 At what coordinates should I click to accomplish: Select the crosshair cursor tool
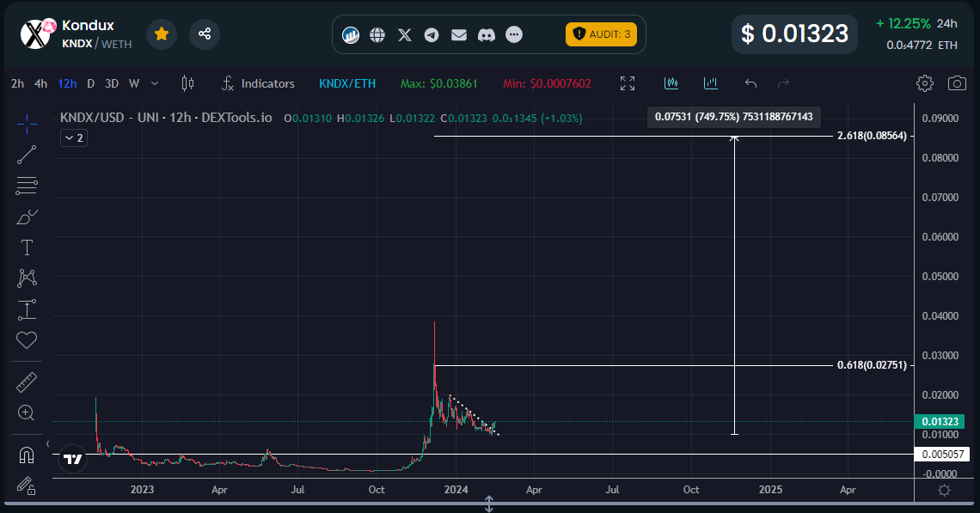pyautogui.click(x=27, y=125)
